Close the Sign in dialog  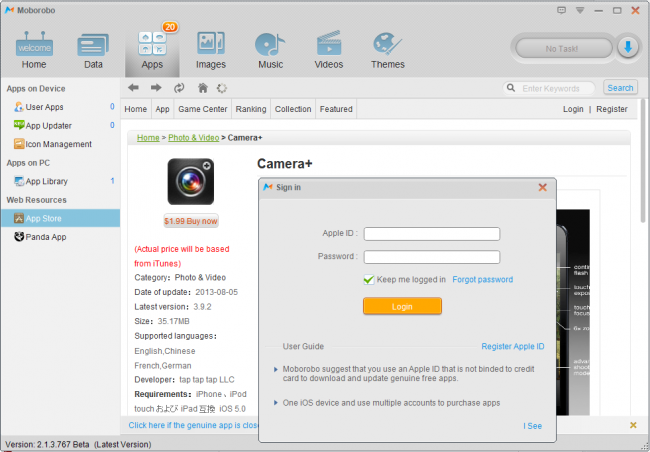[x=542, y=187]
